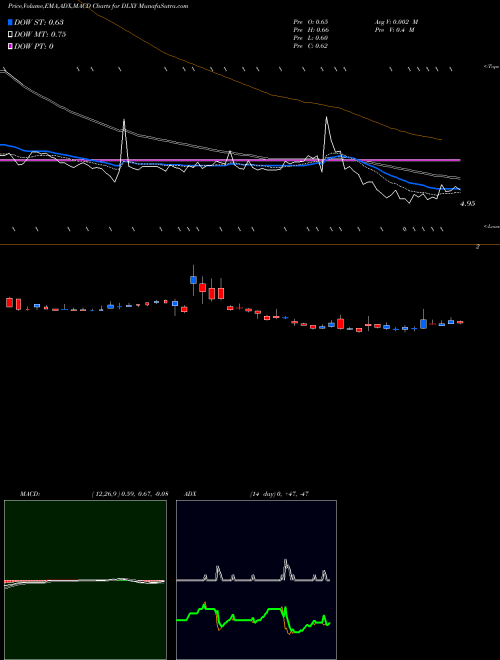This screenshot has height=660, width=500.
Task: Click the 'Pre O: 0.65' open value
Action: [311, 22]
